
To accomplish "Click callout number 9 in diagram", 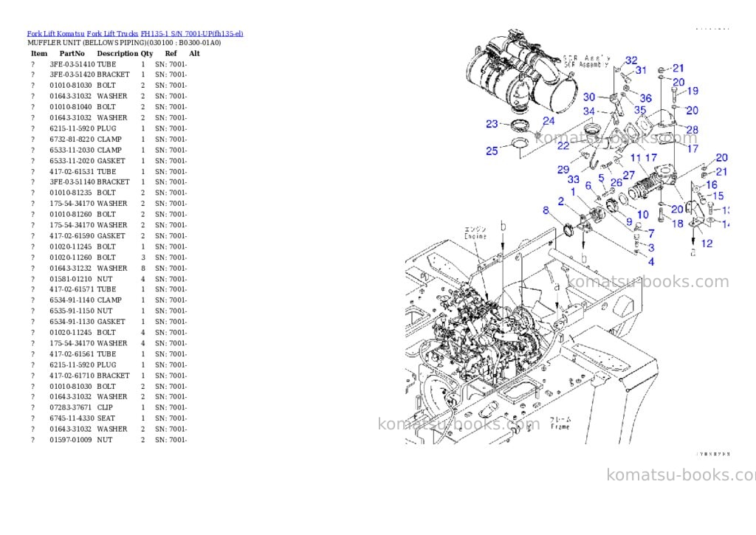I will (x=629, y=221).
